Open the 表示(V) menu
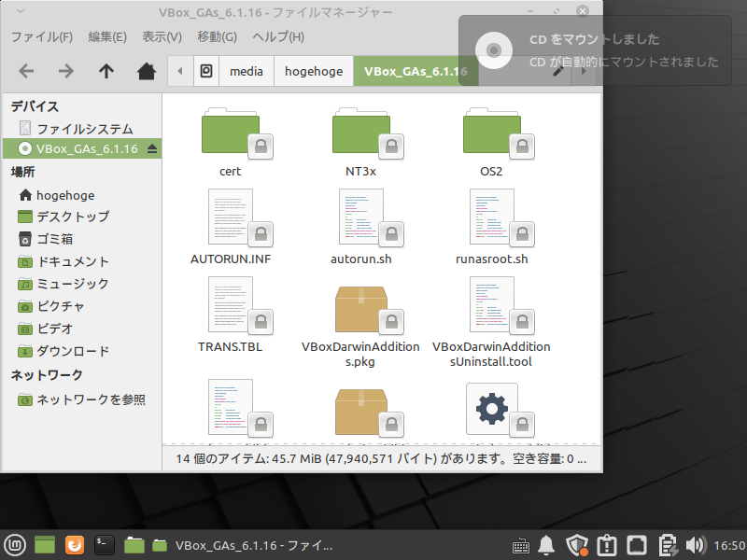The width and height of the screenshot is (747, 560). (162, 36)
